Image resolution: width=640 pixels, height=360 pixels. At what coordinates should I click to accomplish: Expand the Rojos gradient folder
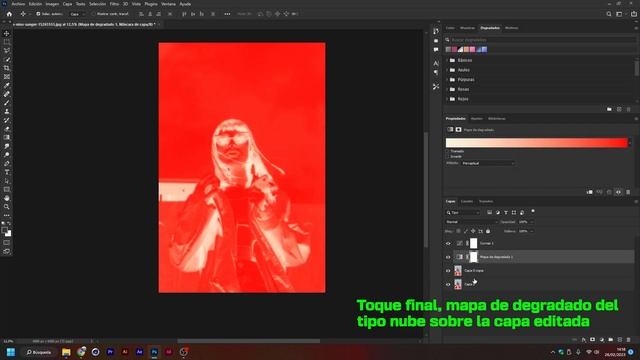(x=448, y=99)
